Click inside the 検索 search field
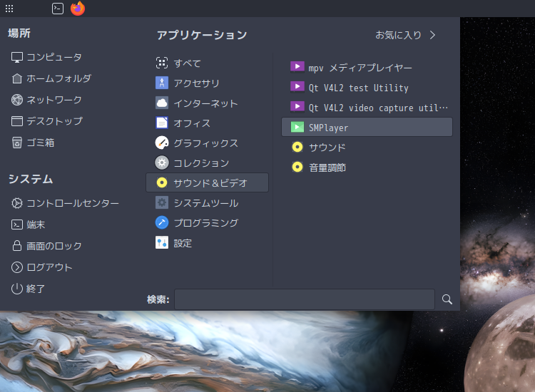 pos(305,299)
